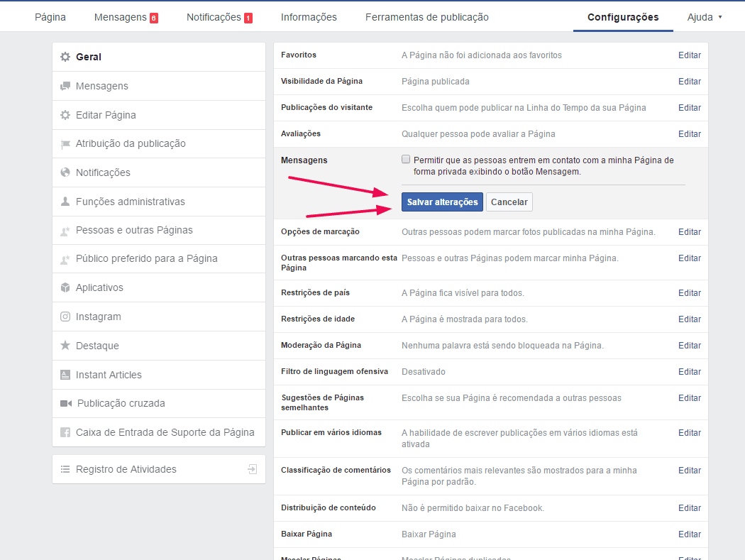Click the Mensagens speech bubble sidebar icon

pos(65,86)
